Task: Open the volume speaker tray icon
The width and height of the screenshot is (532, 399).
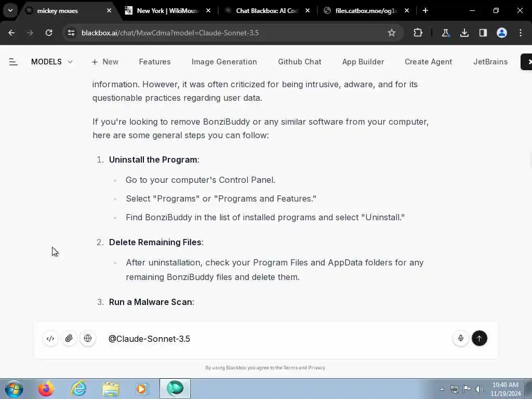Action: (480, 389)
